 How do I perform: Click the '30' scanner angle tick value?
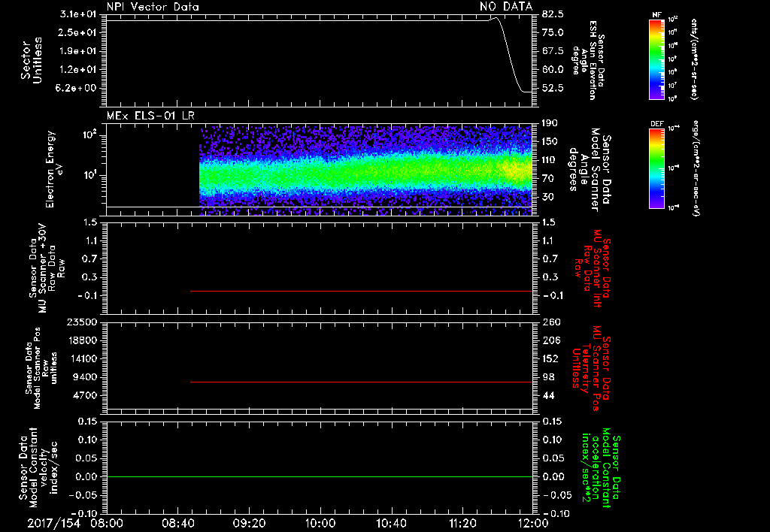click(547, 197)
